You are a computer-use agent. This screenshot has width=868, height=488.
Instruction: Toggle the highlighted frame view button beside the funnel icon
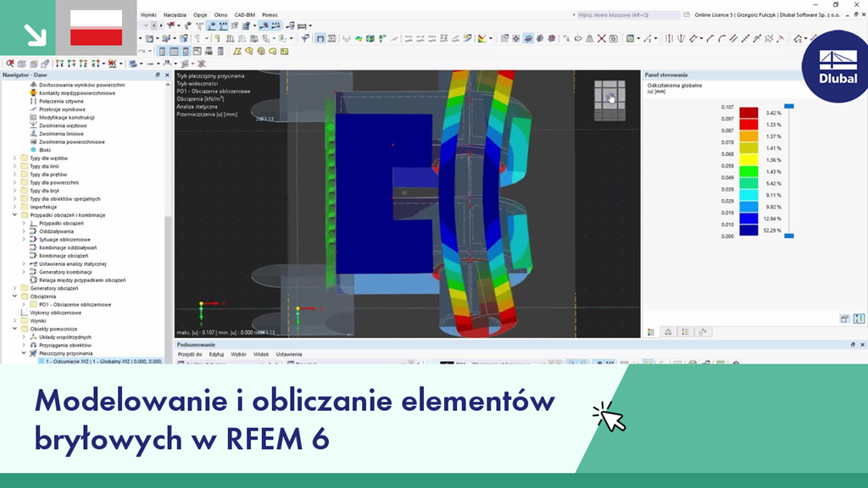pyautogui.click(x=320, y=39)
